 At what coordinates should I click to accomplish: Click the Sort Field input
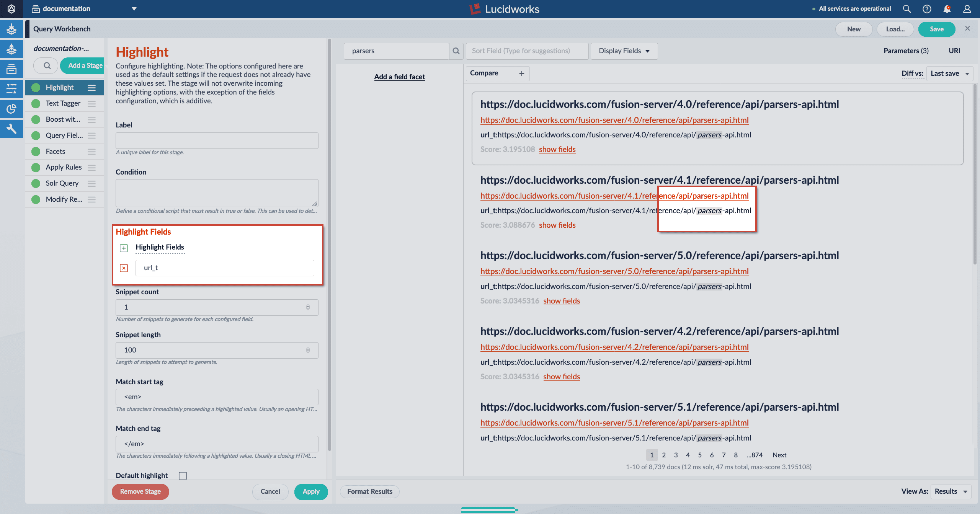527,51
